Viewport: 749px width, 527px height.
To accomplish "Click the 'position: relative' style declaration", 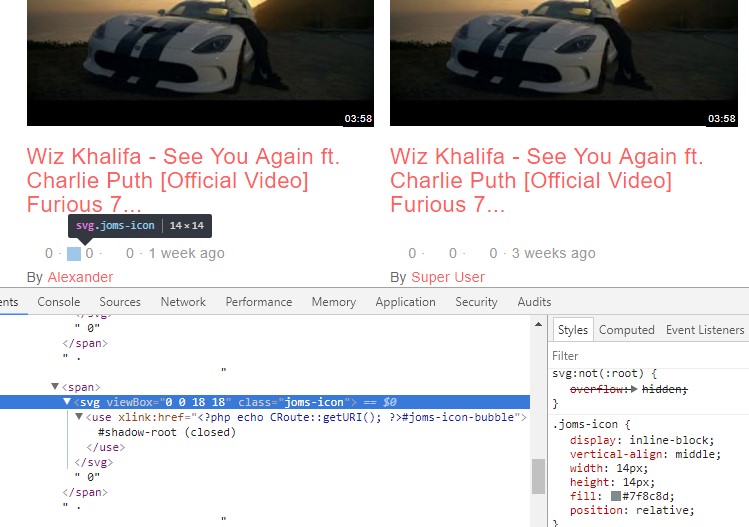I will (631, 510).
